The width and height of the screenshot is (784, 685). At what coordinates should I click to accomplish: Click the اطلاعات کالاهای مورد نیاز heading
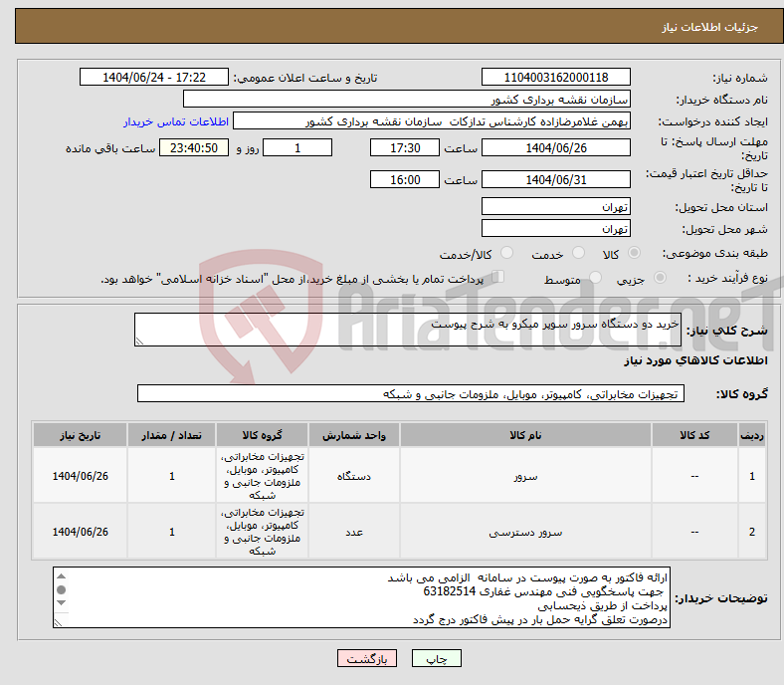pyautogui.click(x=695, y=360)
